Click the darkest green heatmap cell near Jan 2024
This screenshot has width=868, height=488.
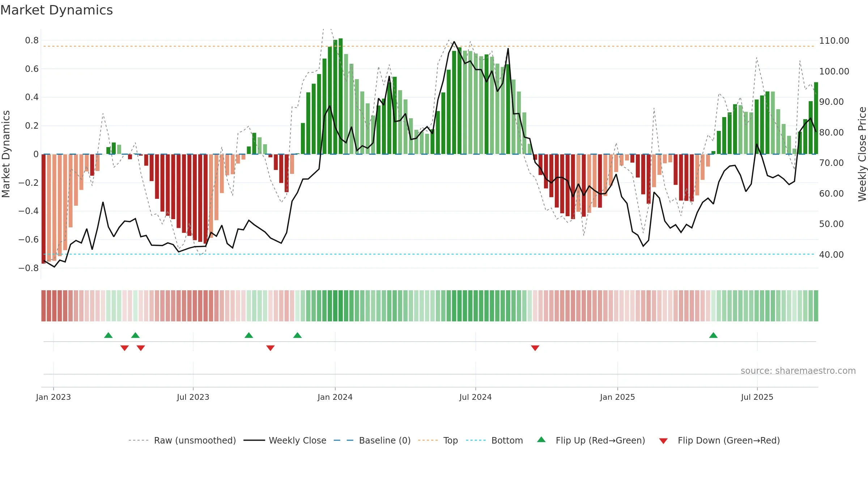pyautogui.click(x=341, y=305)
